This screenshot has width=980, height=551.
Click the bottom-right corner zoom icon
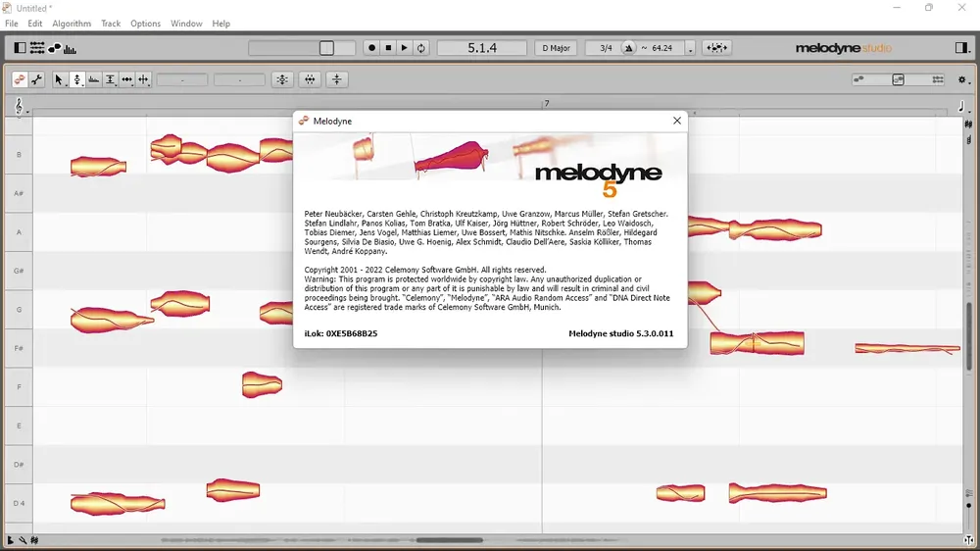click(x=968, y=540)
